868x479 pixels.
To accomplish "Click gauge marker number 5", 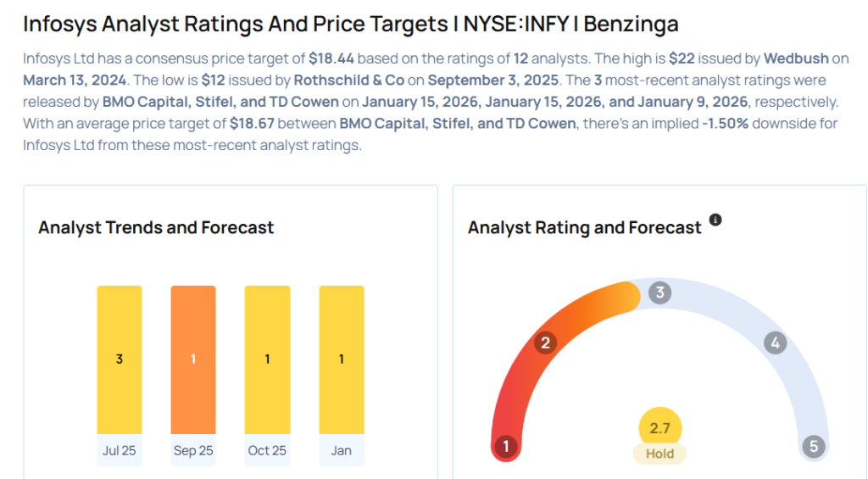I will point(813,447).
